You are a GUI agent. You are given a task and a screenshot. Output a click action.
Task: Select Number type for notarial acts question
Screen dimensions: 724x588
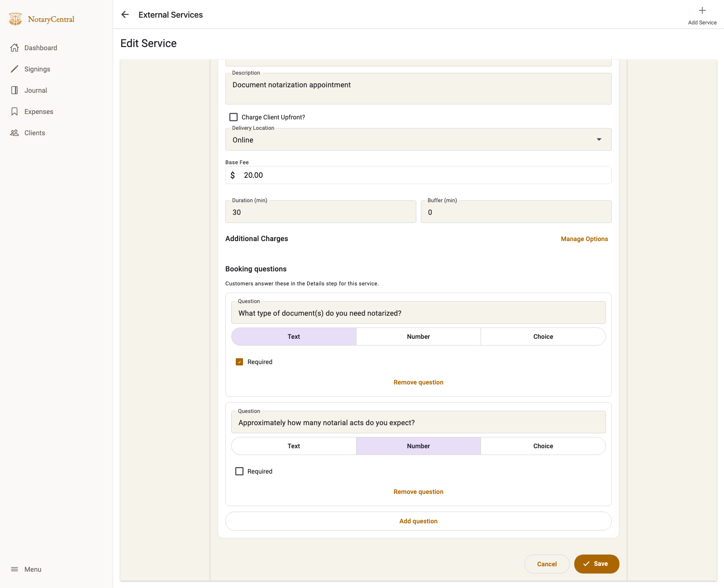(419, 446)
